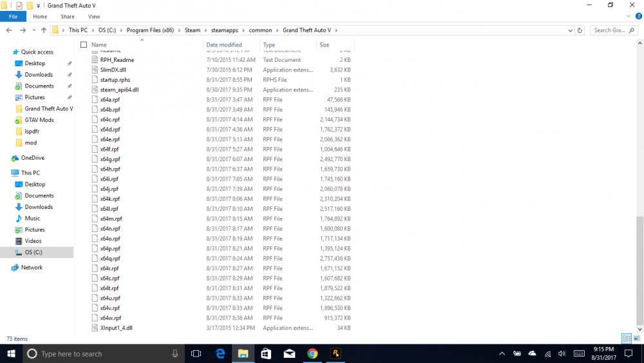Select the startup.rphs file icon
This screenshot has height=363, width=644.
[95, 80]
